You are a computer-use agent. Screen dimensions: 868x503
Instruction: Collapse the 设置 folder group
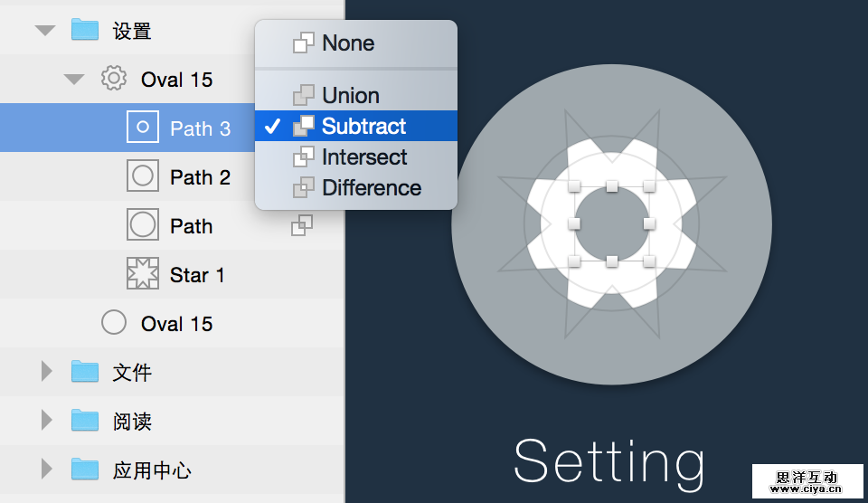tap(45, 31)
